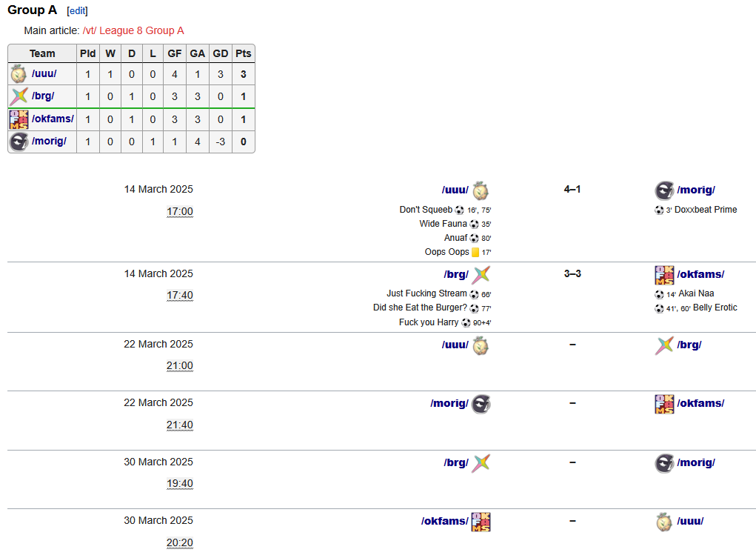The image size is (756, 558).
Task: Click /okfams/ logo in the 3–3 match row
Action: [x=664, y=275]
